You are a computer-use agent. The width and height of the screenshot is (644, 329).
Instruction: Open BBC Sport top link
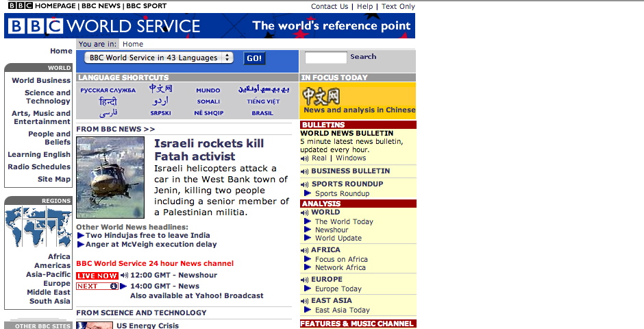click(146, 5)
